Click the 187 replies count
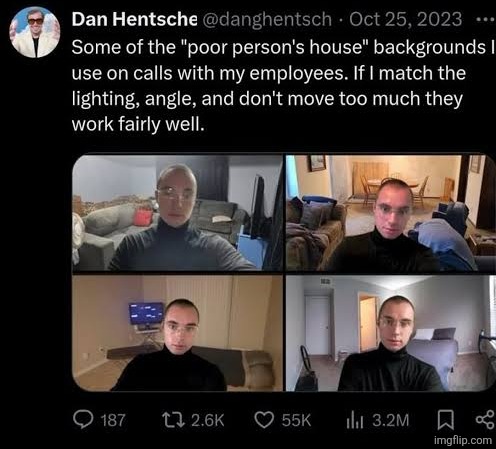496x449 pixels. point(113,420)
